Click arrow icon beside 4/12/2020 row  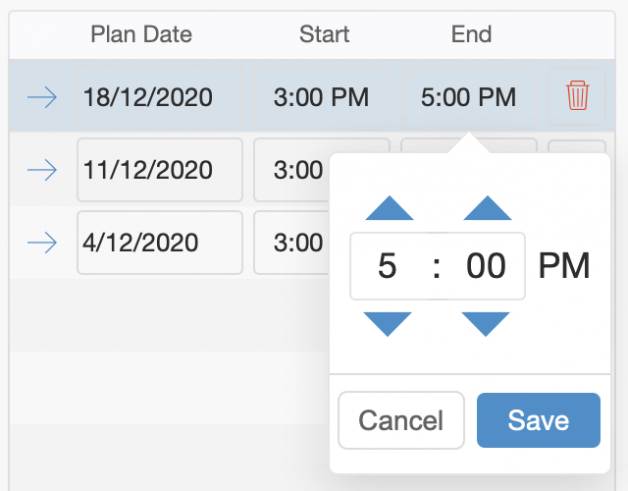[42, 243]
